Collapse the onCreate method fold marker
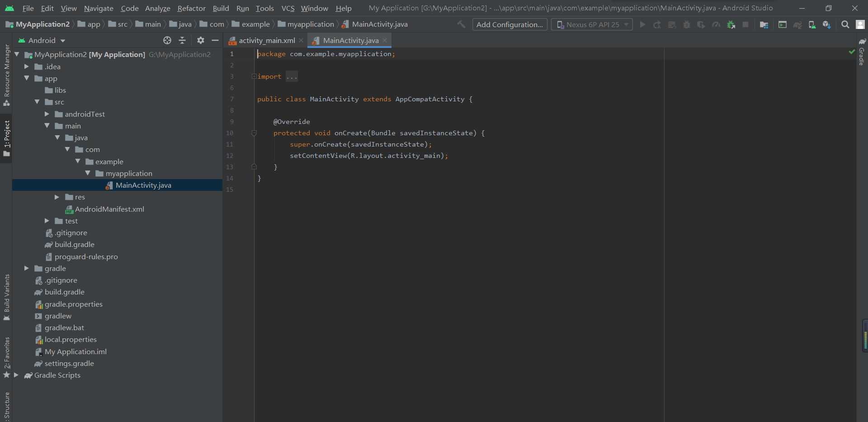Viewport: 868px width, 422px height. coord(254,133)
